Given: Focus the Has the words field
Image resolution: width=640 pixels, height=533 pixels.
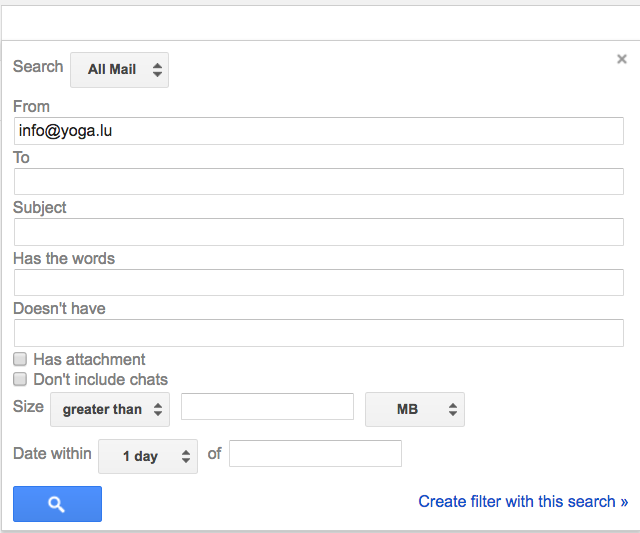Looking at the screenshot, I should pyautogui.click(x=319, y=282).
